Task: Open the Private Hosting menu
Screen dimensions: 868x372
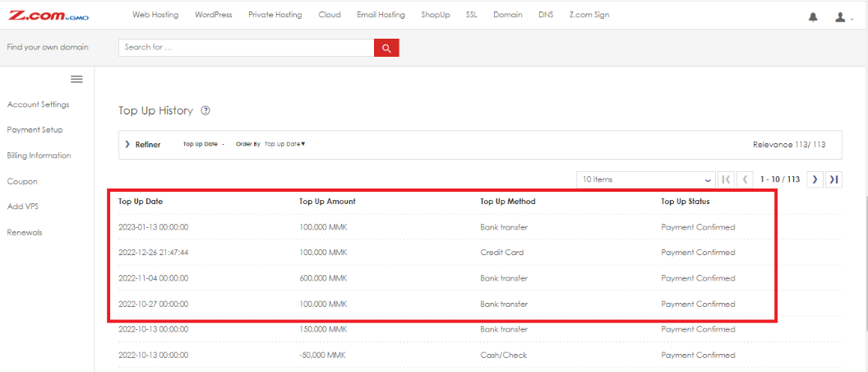Action: tap(275, 15)
